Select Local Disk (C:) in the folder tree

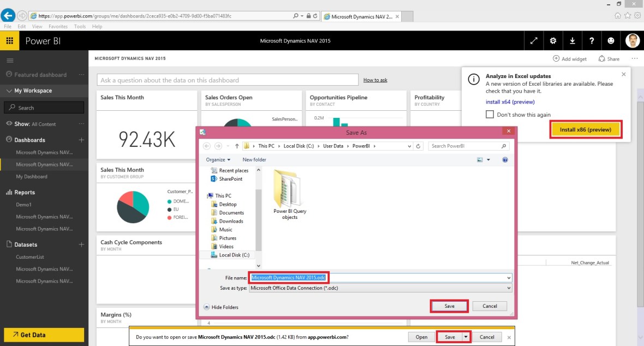point(236,254)
